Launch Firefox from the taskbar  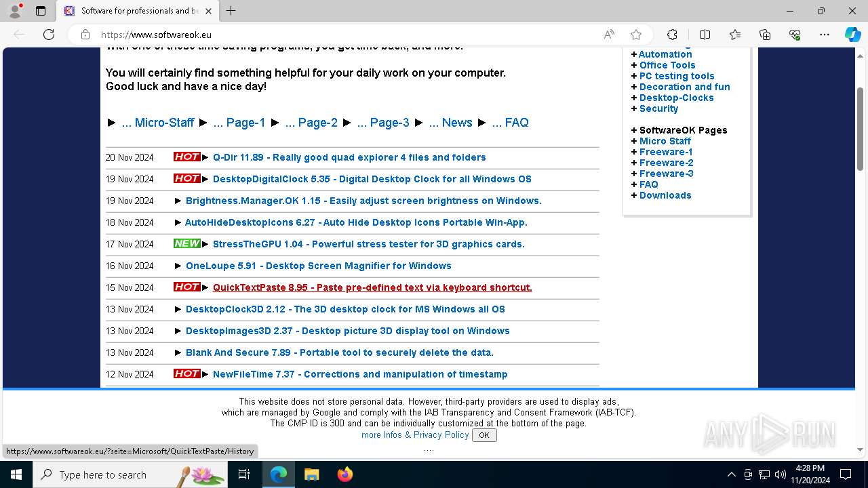pos(345,474)
